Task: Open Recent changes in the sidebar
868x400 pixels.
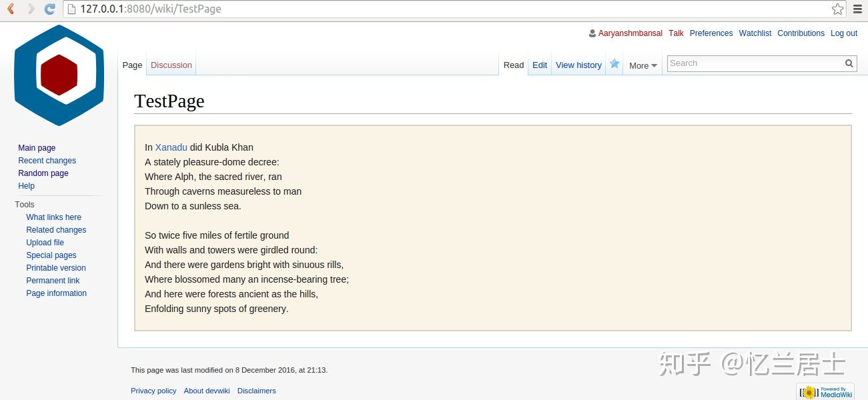Action: tap(47, 161)
